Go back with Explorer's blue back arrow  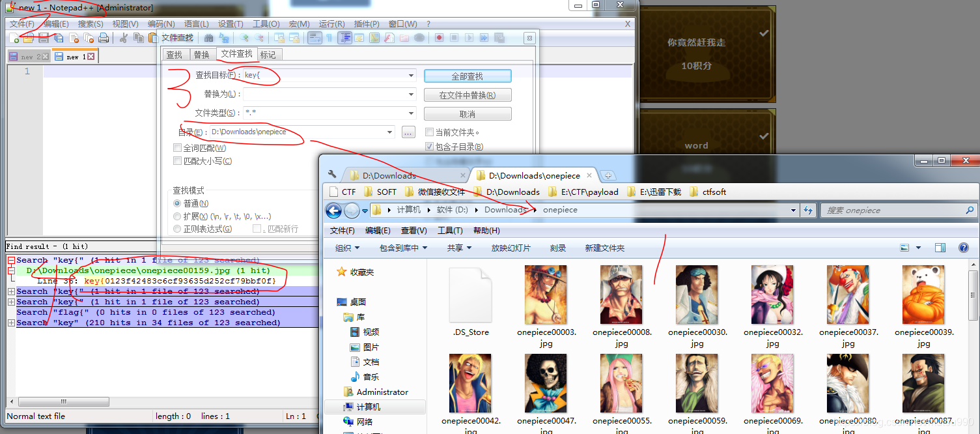[333, 210]
